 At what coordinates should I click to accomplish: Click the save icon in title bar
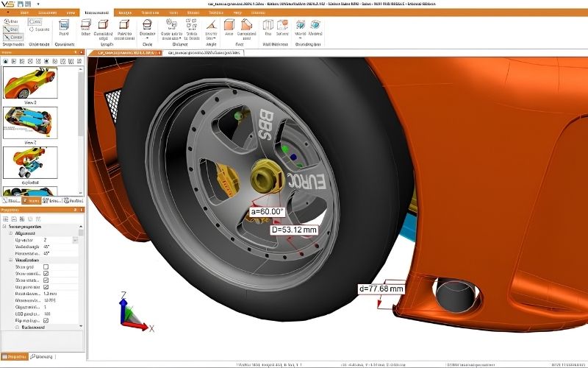(x=21, y=4)
